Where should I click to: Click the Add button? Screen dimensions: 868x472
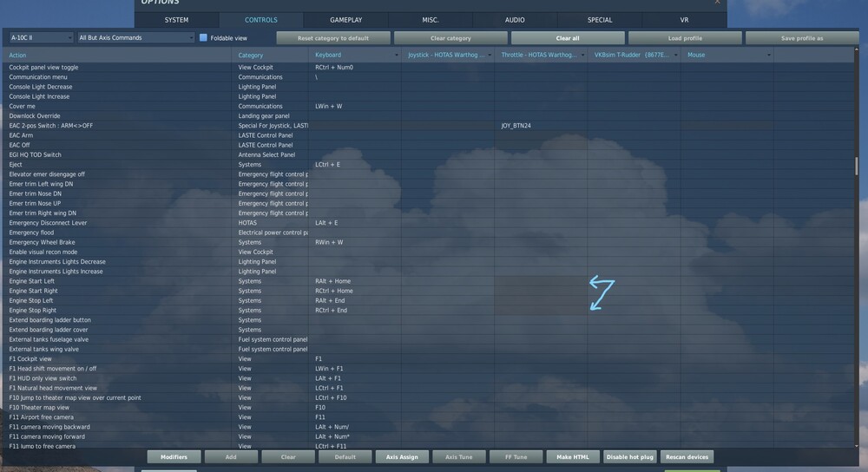[231, 457]
